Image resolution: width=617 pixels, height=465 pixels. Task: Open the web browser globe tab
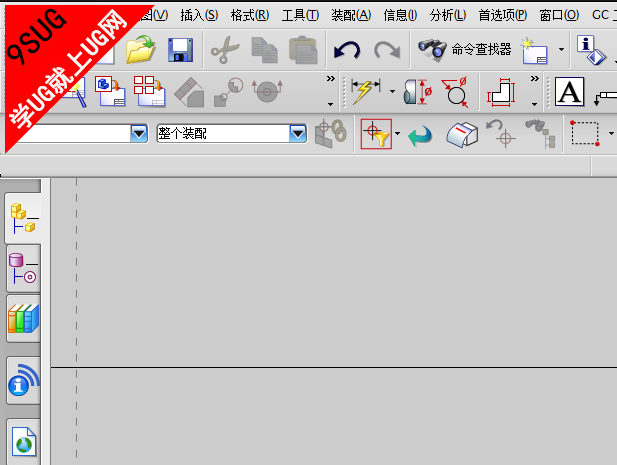pos(24,442)
